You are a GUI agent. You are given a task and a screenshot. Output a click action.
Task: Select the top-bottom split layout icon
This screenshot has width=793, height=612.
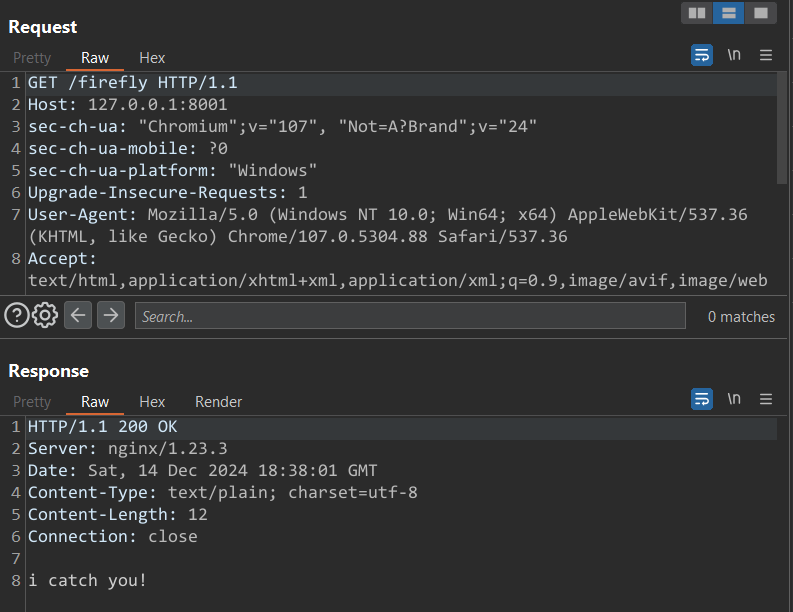pyautogui.click(x=729, y=13)
